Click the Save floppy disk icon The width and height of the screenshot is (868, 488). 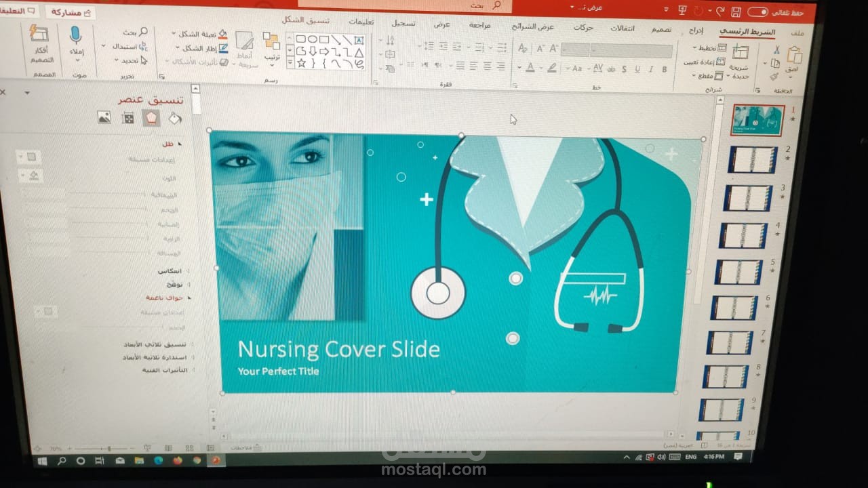click(737, 12)
